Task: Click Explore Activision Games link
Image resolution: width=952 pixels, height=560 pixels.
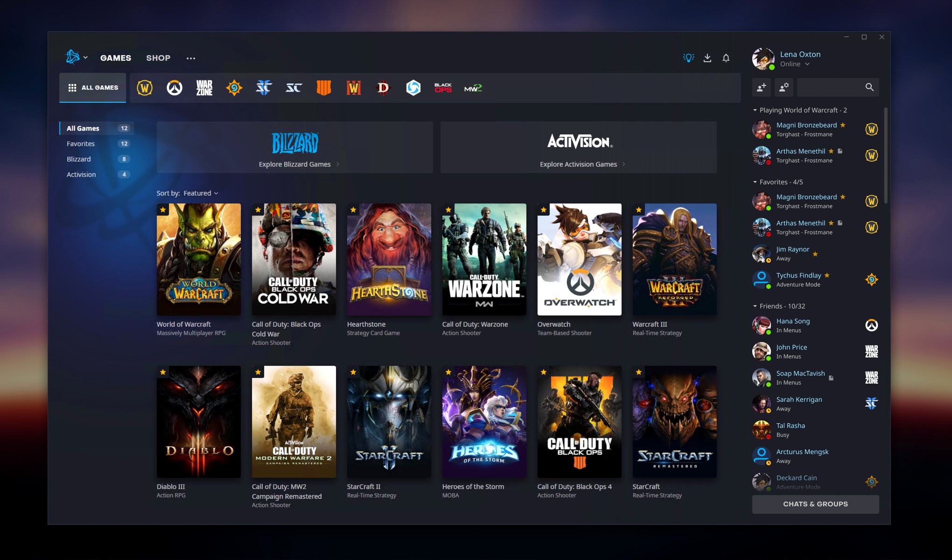Action: pos(578,164)
